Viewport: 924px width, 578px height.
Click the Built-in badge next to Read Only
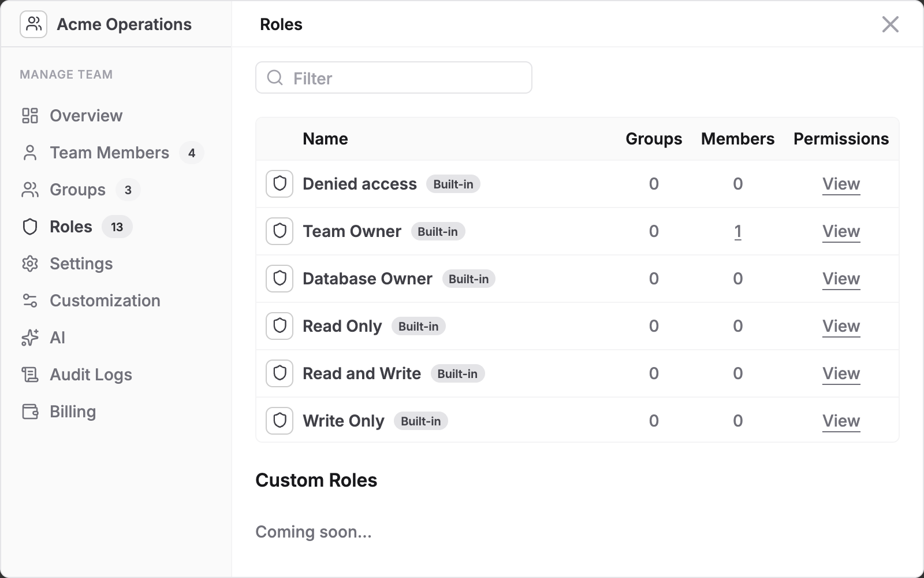pyautogui.click(x=418, y=326)
